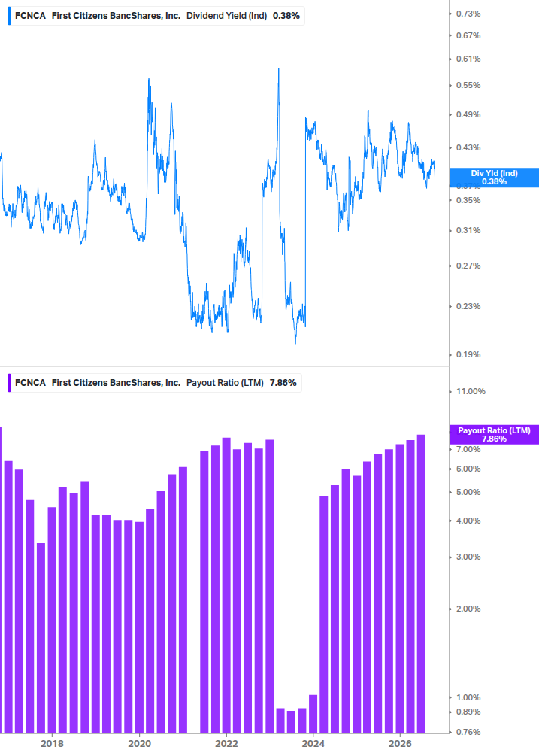
Task: Click the 4.00% payout axis label
Action: 468,521
